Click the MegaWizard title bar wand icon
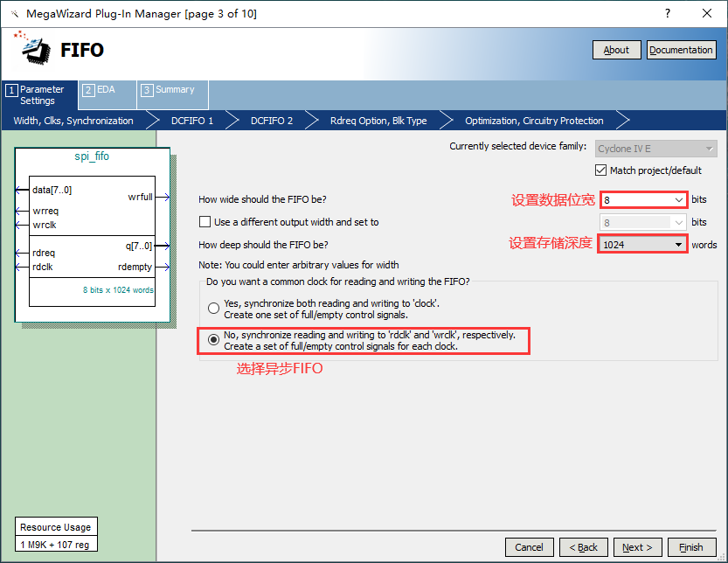This screenshot has width=728, height=563. pyautogui.click(x=14, y=14)
